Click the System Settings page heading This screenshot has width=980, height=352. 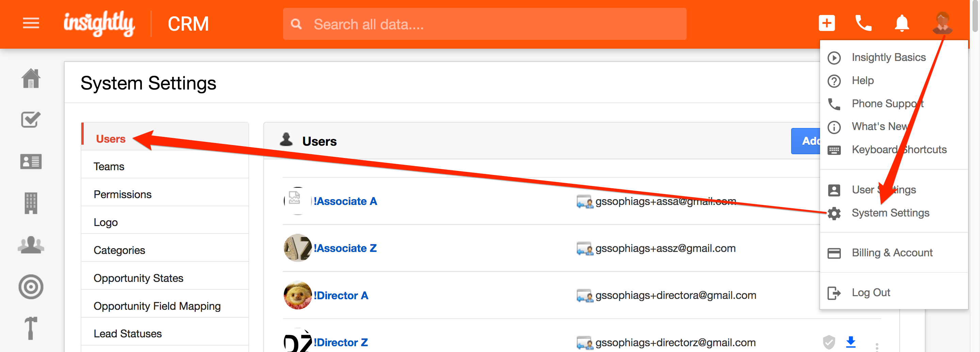[148, 83]
